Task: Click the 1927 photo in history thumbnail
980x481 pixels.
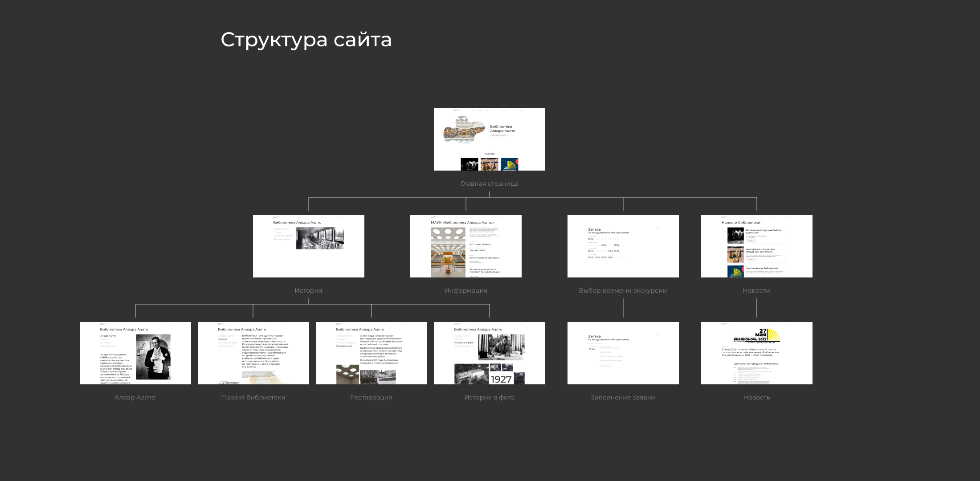Action: 501,379
